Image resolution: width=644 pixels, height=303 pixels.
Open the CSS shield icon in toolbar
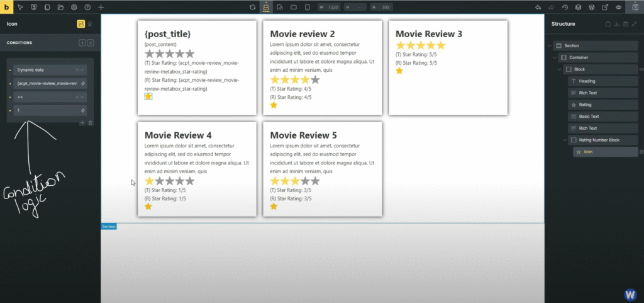pyautogui.click(x=34, y=7)
